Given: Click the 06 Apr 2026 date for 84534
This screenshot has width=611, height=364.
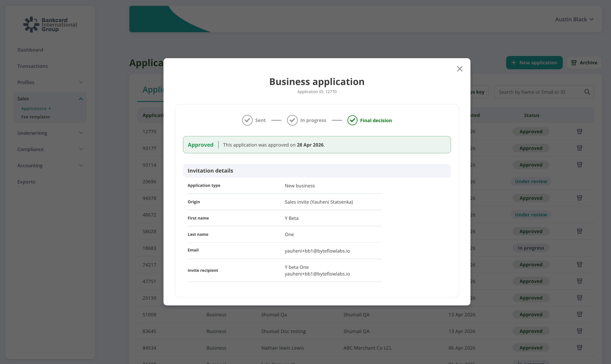Looking at the screenshot, I should tap(462, 348).
